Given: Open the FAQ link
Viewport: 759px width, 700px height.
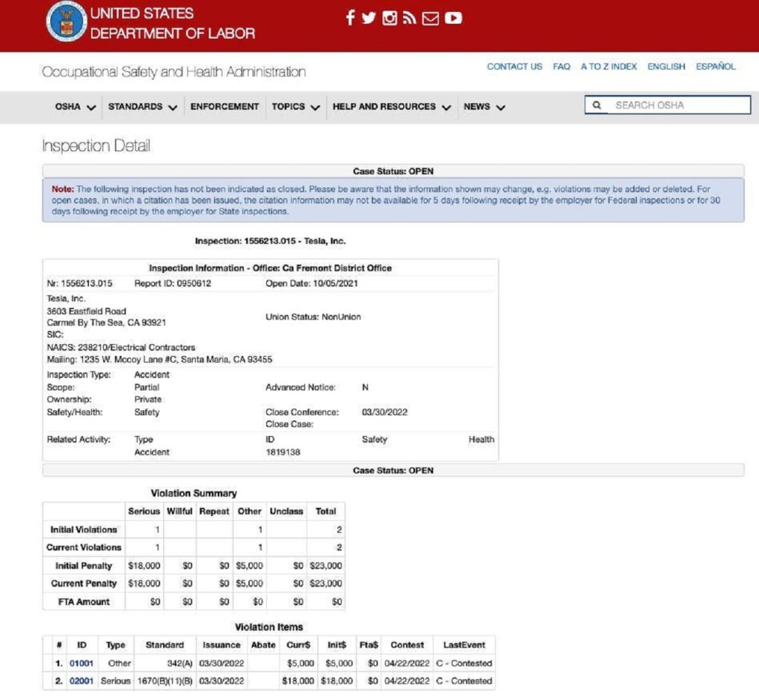Looking at the screenshot, I should pyautogui.click(x=562, y=66).
